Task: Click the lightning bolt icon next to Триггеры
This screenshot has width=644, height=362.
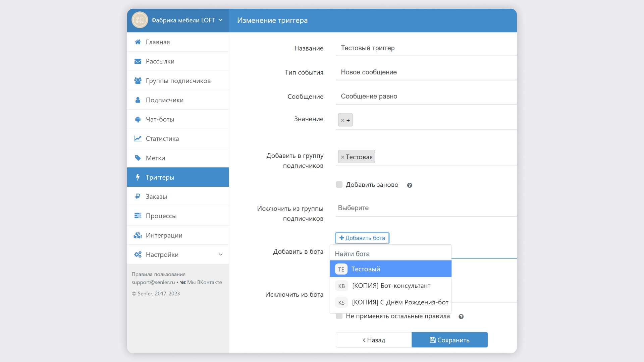Action: [138, 177]
